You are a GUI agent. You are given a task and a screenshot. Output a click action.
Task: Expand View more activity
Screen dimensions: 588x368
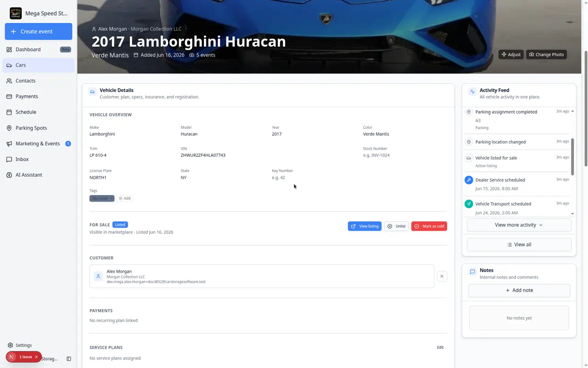tap(519, 225)
